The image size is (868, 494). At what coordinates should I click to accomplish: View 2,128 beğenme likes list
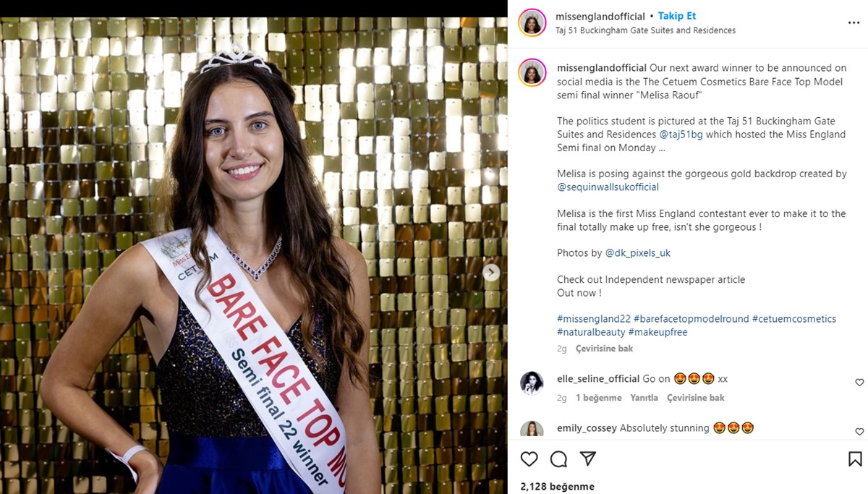557,486
